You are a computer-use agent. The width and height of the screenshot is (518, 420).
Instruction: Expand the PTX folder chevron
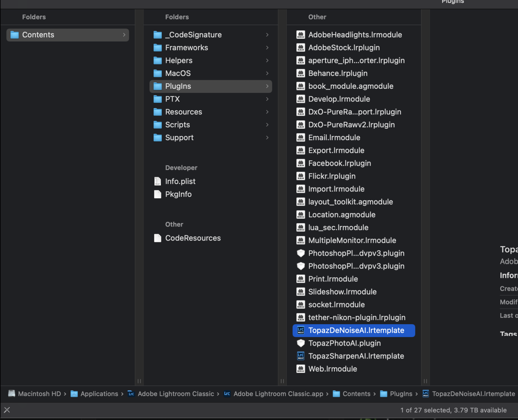(267, 99)
